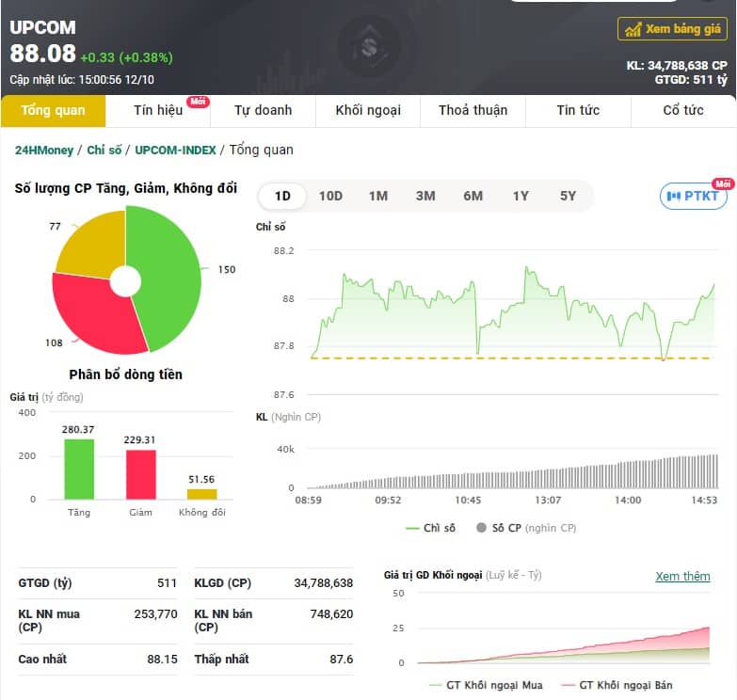Screen dimensions: 737x700
Task: Open the Chỉ số breadcrumb link
Action: [x=104, y=151]
